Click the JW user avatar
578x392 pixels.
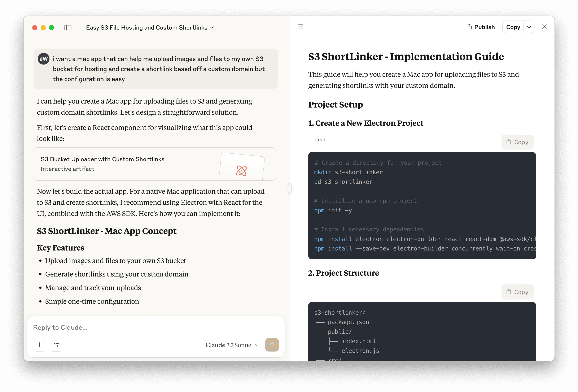click(x=44, y=59)
